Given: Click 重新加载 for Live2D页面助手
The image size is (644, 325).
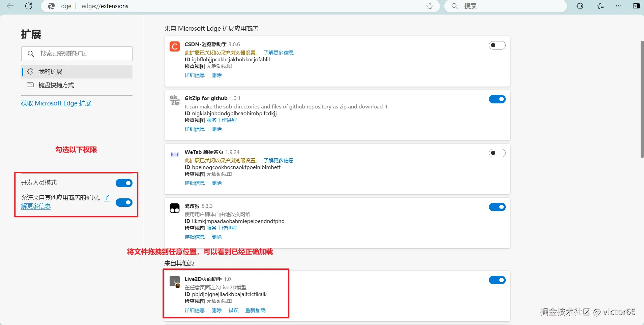Looking at the screenshot, I should [x=255, y=311].
